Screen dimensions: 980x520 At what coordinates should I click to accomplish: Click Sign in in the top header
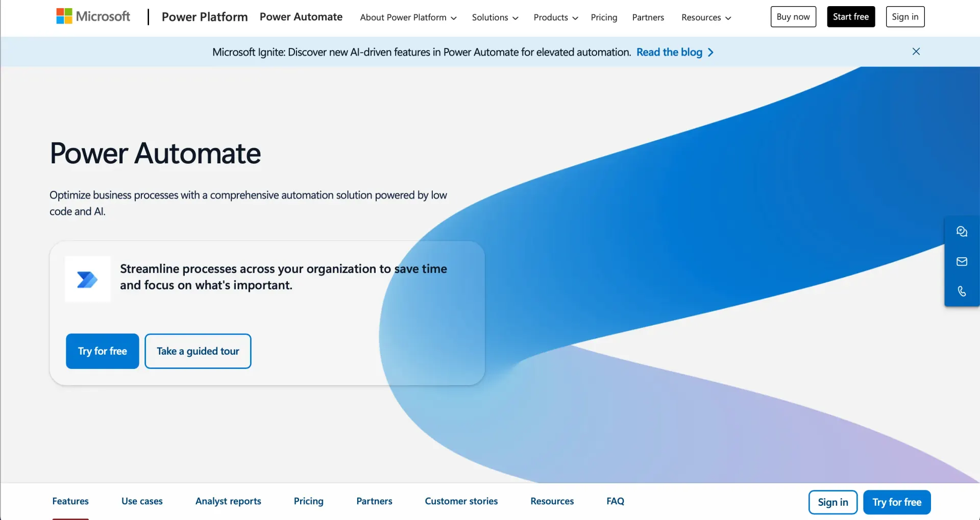(905, 17)
